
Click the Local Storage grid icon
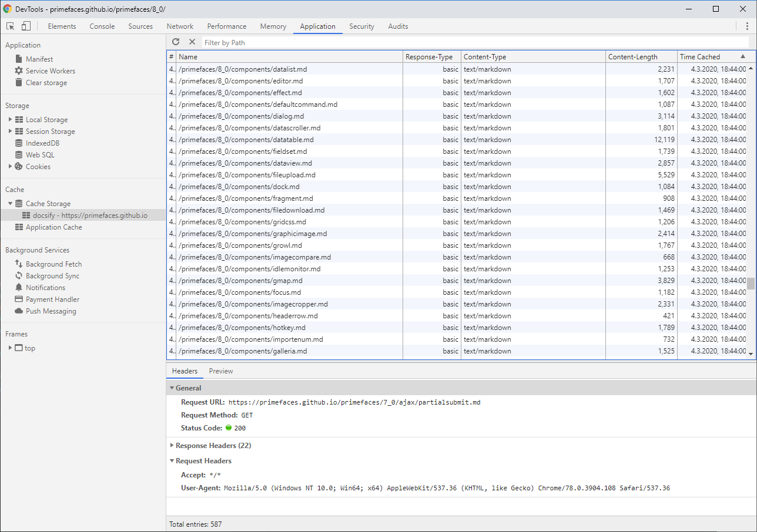[19, 120]
